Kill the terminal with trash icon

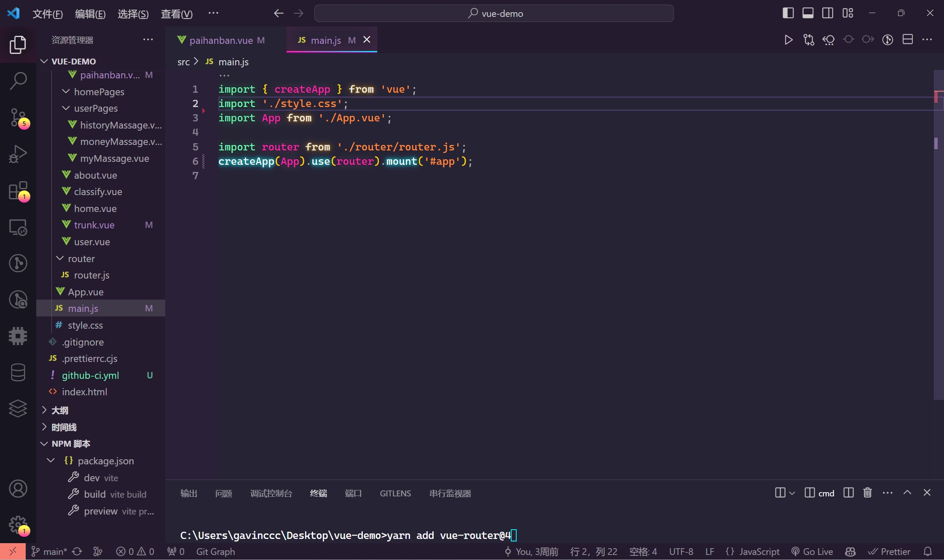click(867, 493)
